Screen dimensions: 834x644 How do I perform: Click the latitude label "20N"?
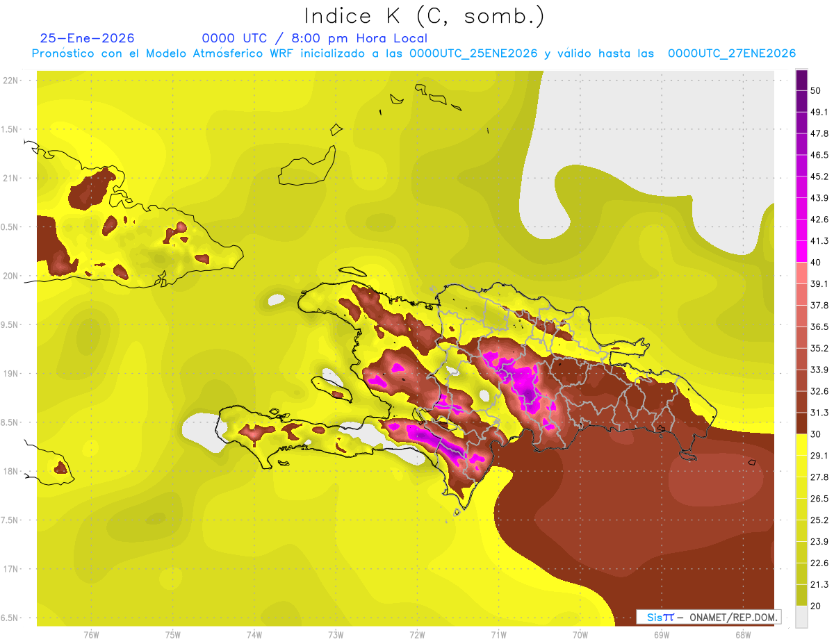(10, 276)
